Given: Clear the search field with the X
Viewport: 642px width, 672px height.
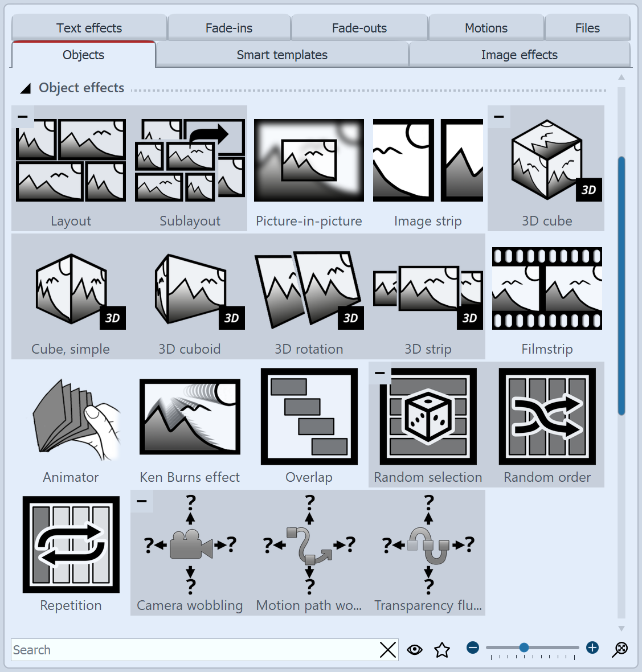Looking at the screenshot, I should point(388,649).
